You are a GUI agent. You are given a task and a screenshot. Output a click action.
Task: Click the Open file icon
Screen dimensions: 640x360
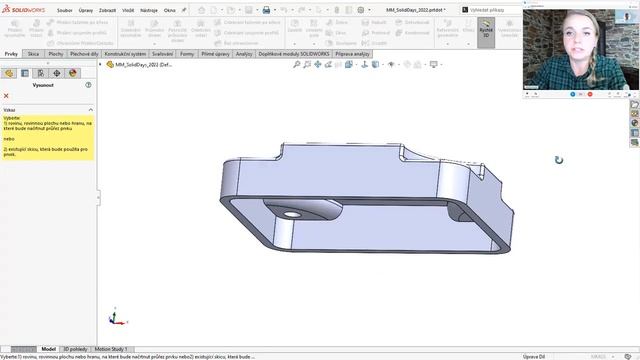(231, 10)
